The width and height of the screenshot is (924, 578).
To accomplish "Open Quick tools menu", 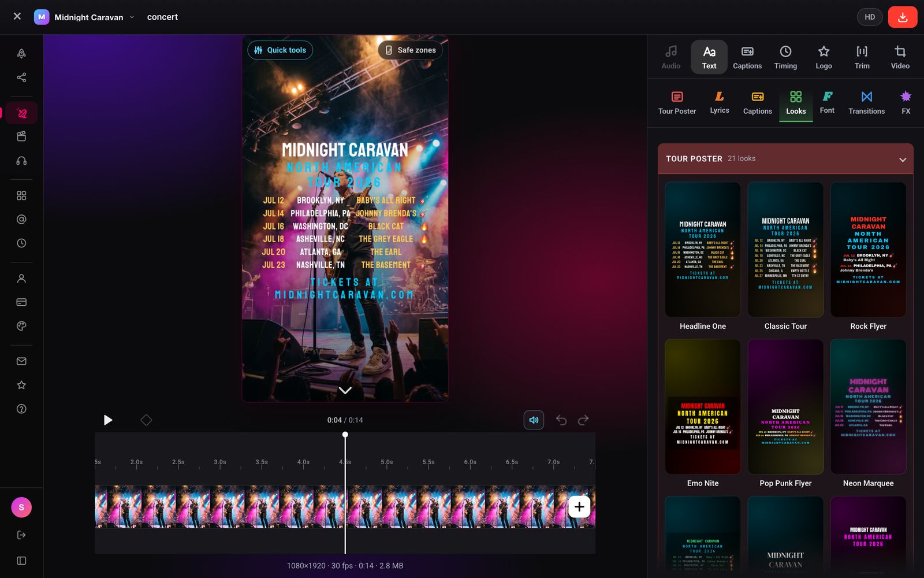I will [280, 50].
